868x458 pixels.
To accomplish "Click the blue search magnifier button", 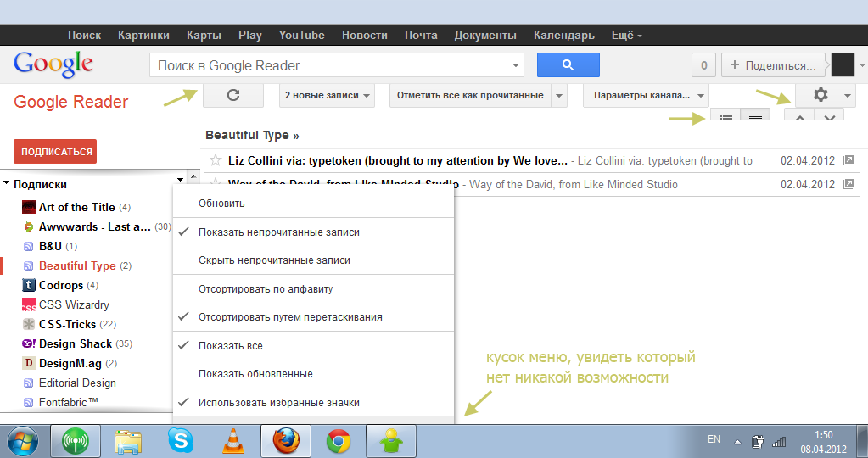I will [568, 64].
